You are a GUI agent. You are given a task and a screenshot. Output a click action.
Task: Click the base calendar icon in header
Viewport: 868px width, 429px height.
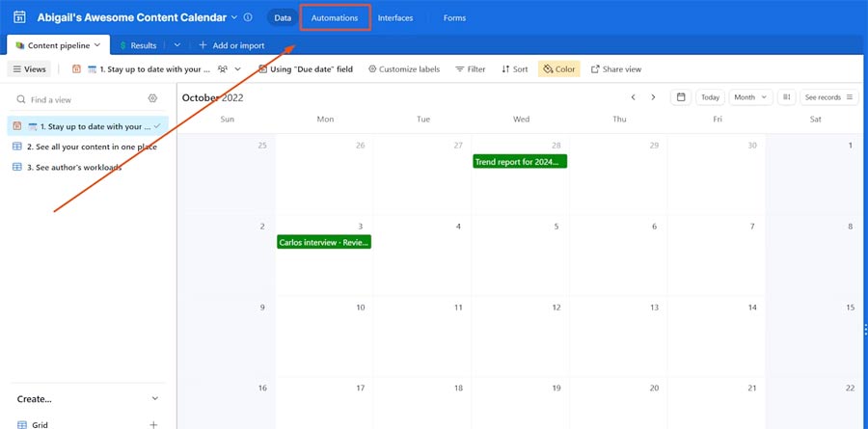[x=19, y=17]
